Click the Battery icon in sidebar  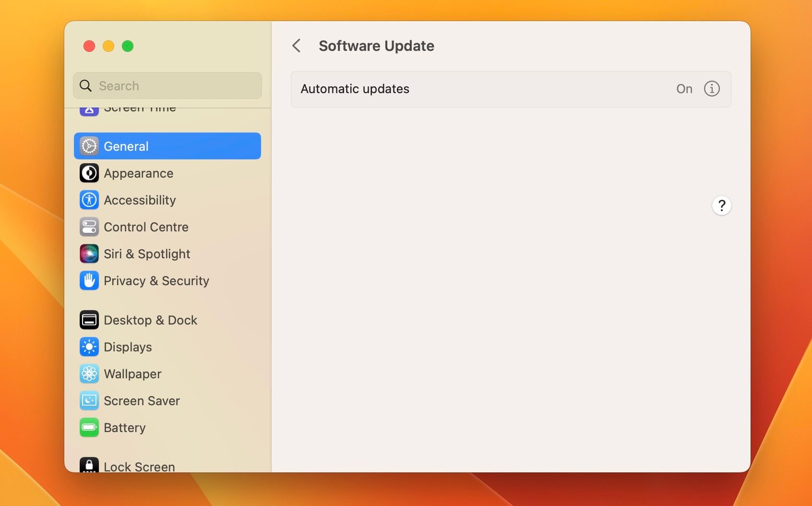pyautogui.click(x=89, y=428)
